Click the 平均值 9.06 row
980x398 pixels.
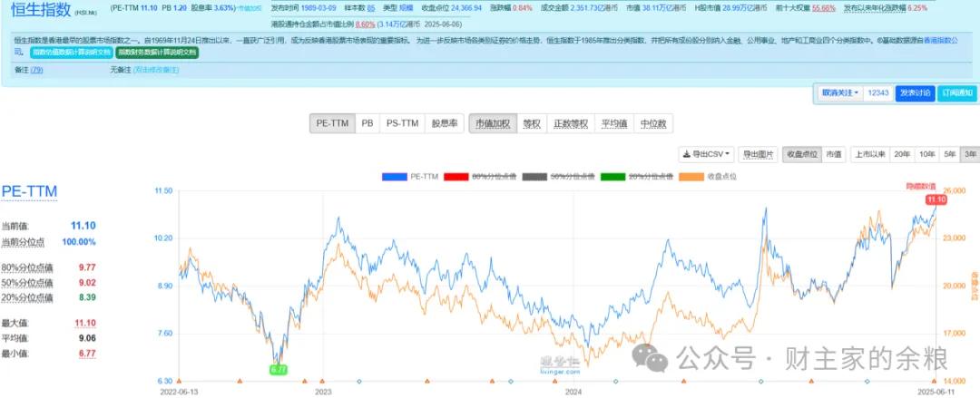pyautogui.click(x=49, y=338)
